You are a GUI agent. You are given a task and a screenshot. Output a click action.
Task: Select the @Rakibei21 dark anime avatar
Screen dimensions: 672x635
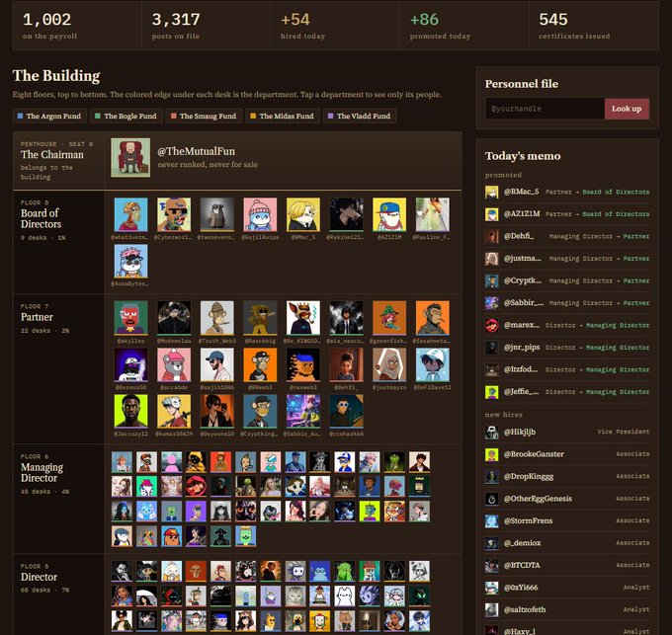pyautogui.click(x=346, y=214)
